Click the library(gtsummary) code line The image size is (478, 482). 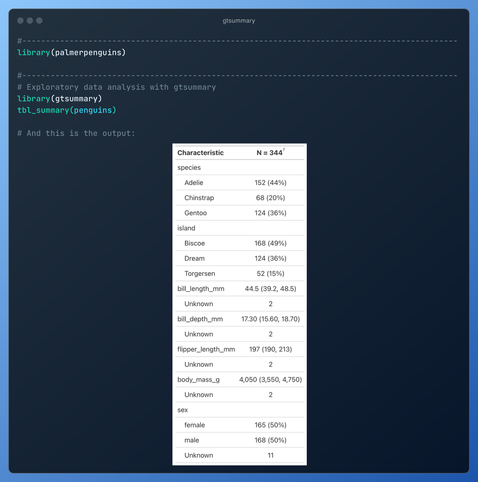60,99
